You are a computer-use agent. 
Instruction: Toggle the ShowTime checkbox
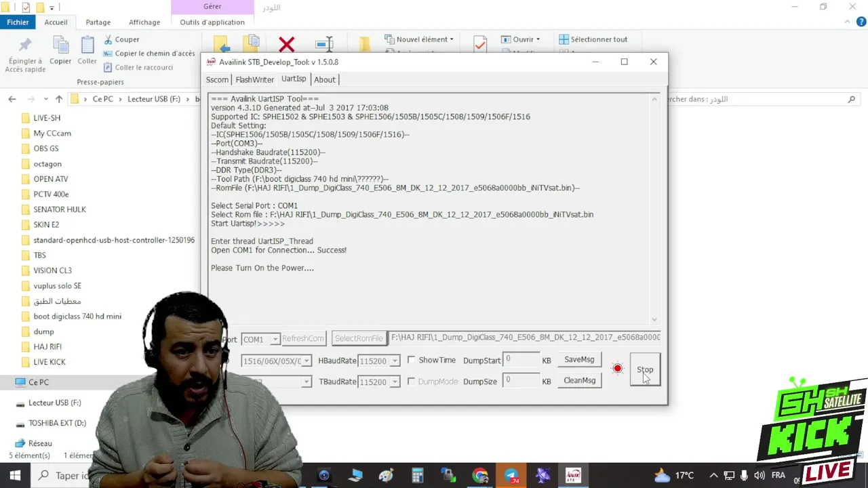411,361
